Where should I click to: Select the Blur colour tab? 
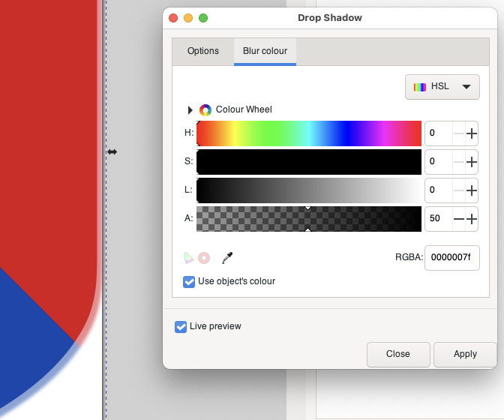265,51
